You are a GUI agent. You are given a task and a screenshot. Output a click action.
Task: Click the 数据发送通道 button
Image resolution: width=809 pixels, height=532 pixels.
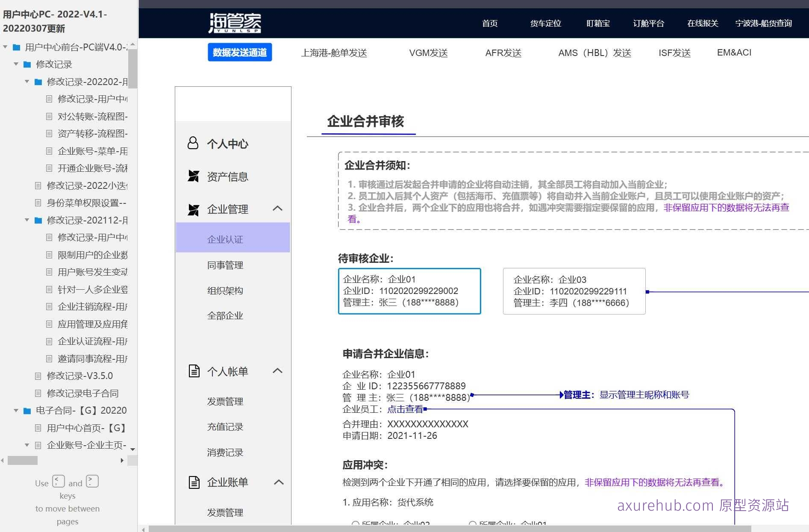coord(240,52)
